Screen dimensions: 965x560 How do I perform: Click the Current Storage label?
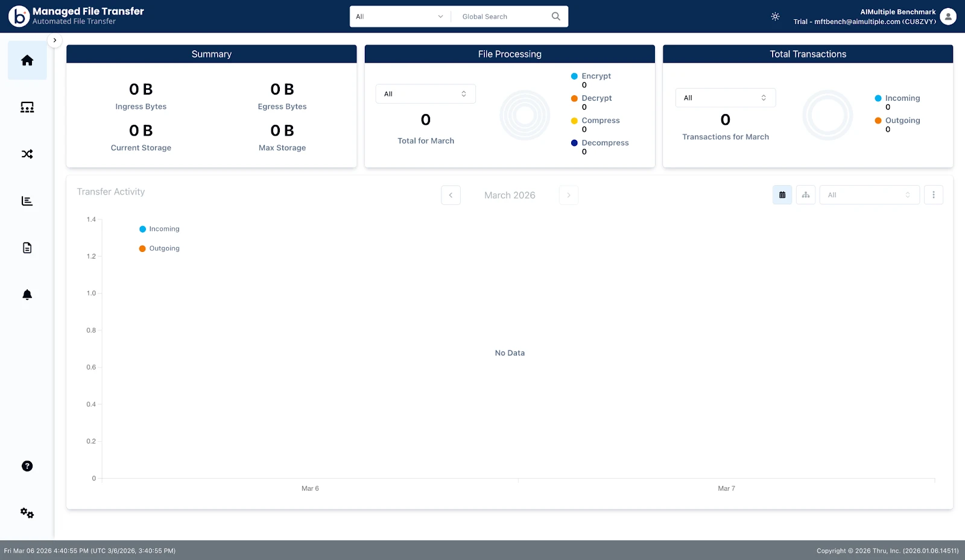point(141,148)
